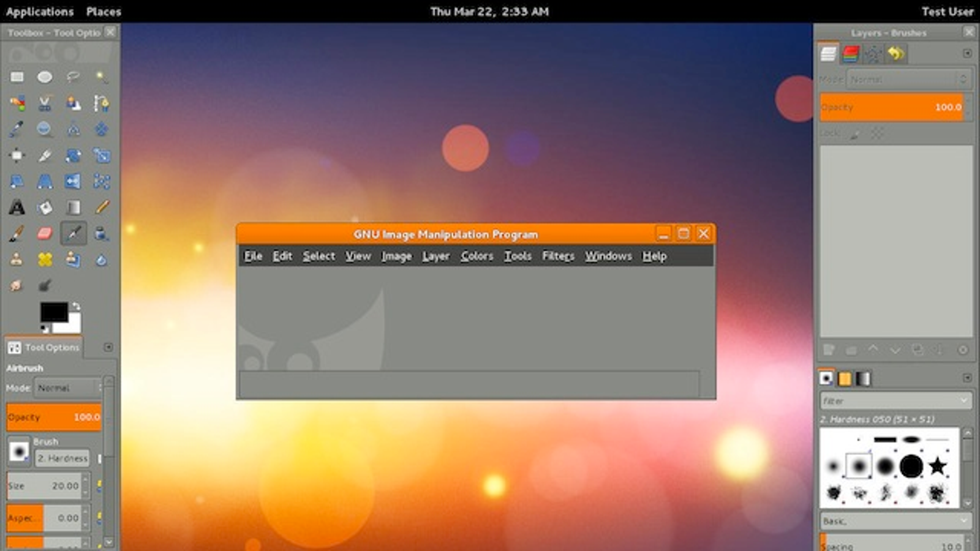980x551 pixels.
Task: Select the Eraser tool
Action: [x=45, y=233]
